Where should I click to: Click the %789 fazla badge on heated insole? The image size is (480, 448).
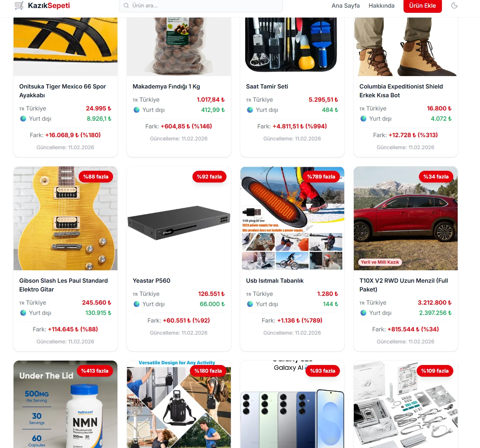pos(321,177)
